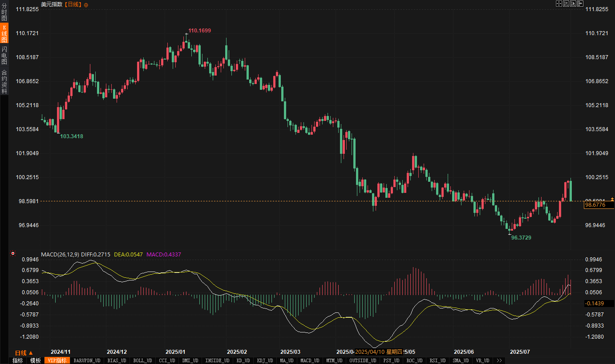The width and height of the screenshot is (615, 364).
Task: Open the 合约资料 contract info tab
Action: coord(4,81)
